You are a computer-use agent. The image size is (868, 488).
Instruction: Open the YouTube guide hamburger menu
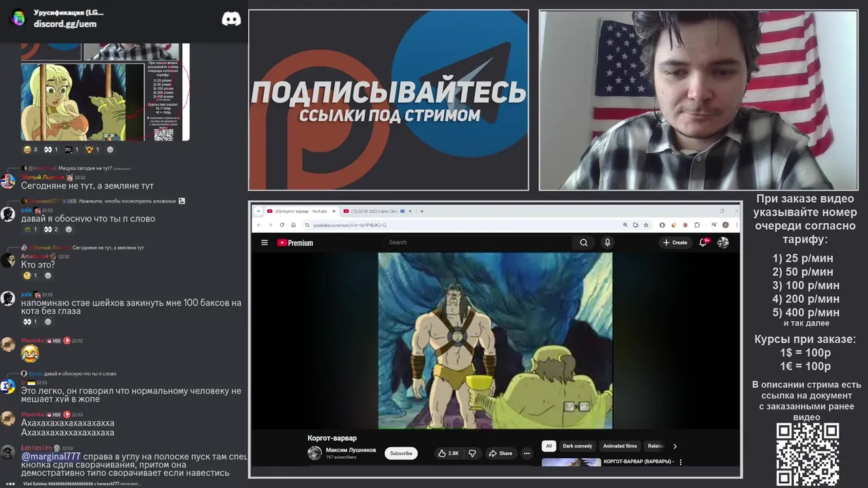264,243
